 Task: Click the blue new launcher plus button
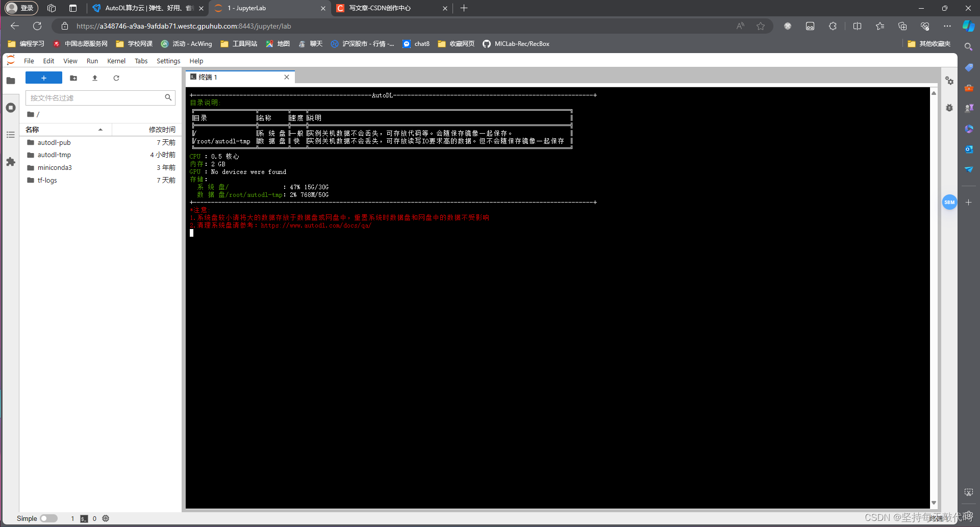[44, 78]
